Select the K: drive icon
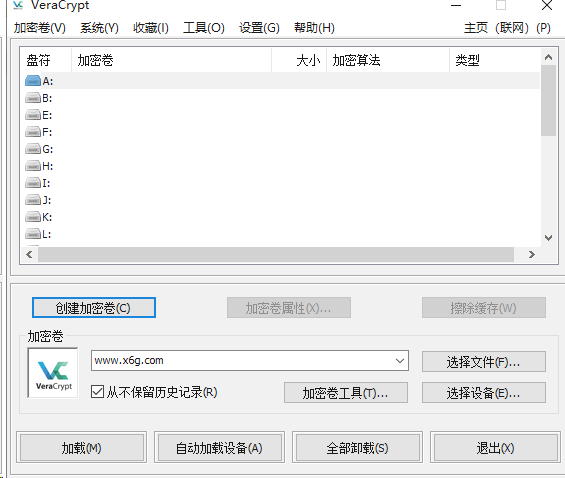 (33, 217)
